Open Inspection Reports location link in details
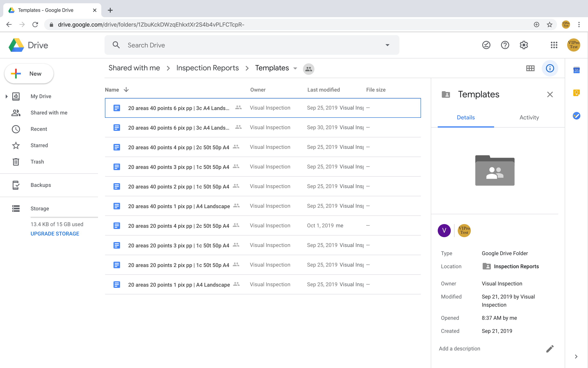The height and width of the screenshot is (368, 588). coord(516,267)
